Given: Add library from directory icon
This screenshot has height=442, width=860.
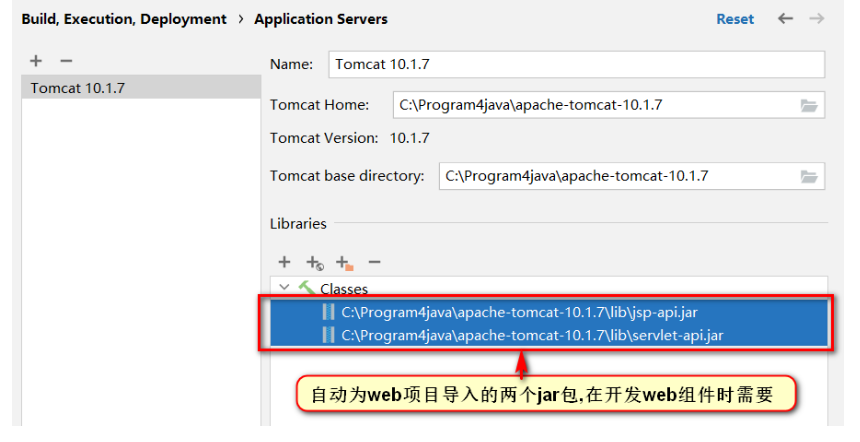Looking at the screenshot, I should click(345, 263).
